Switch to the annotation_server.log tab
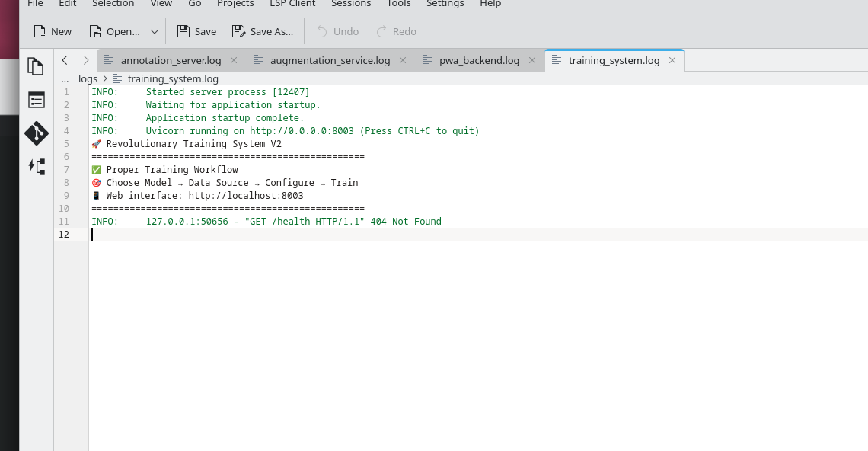Image resolution: width=868 pixels, height=451 pixels. click(x=171, y=60)
